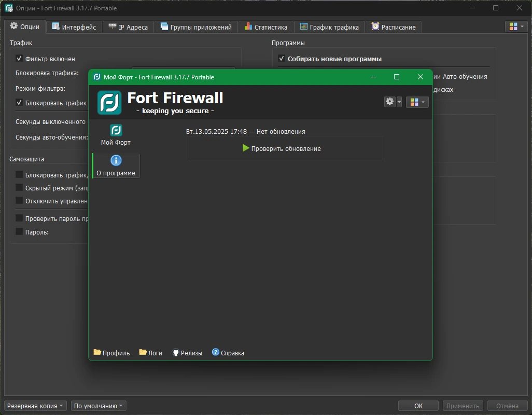Click the Режим фильтра label
The height and width of the screenshot is (415, 532).
pos(40,89)
